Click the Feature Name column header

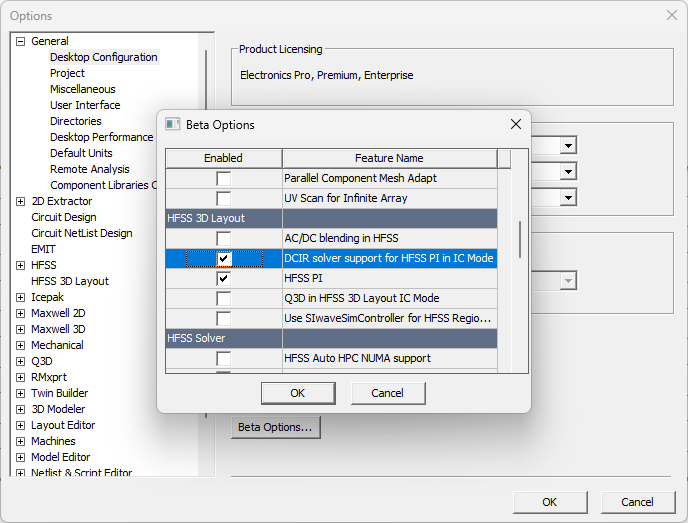point(389,158)
